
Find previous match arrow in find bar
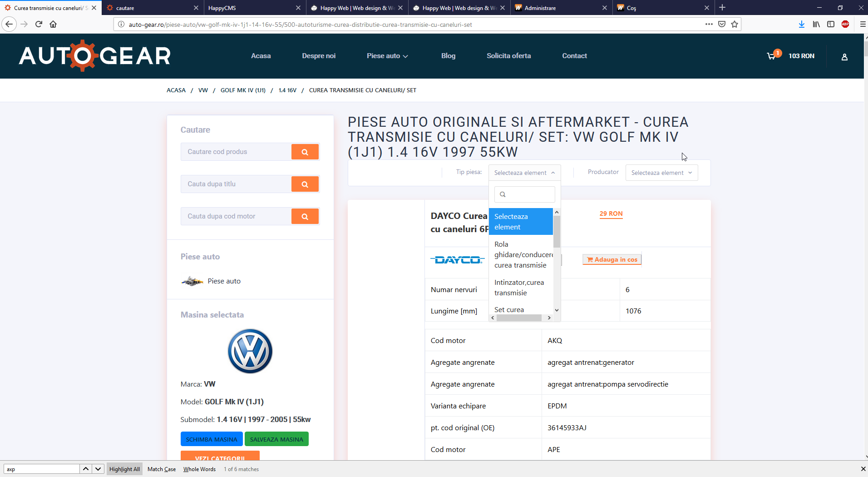pos(86,469)
